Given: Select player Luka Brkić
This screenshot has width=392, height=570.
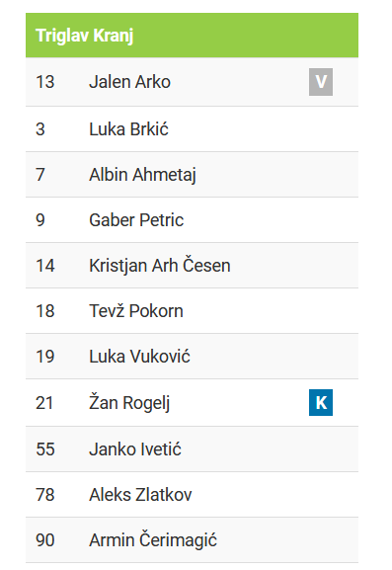Looking at the screenshot, I should (x=129, y=129).
